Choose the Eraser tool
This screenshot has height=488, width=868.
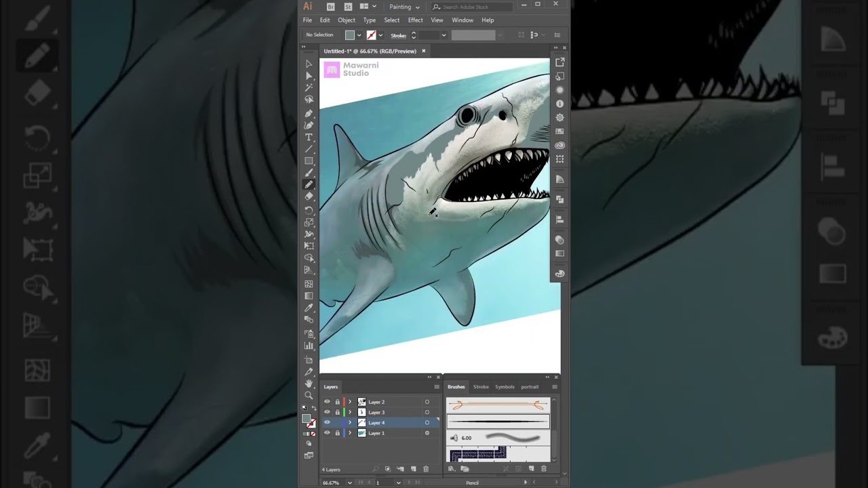(x=309, y=197)
